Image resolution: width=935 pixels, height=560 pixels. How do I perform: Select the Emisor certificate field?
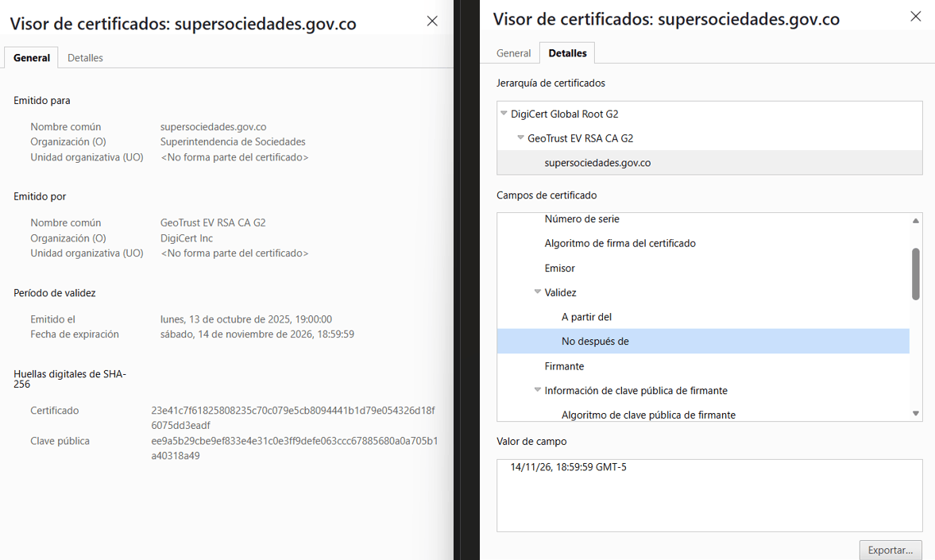(559, 268)
